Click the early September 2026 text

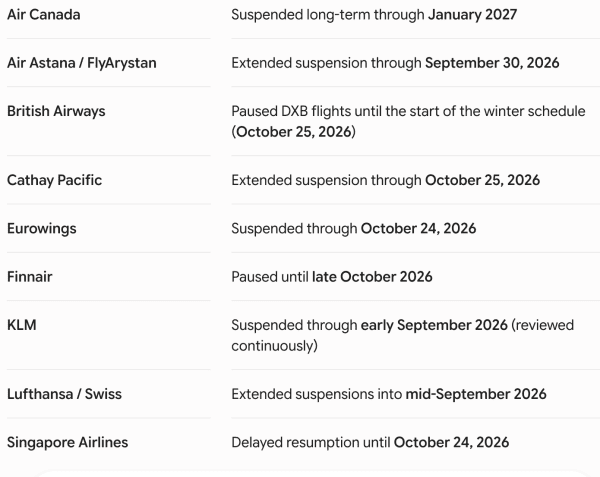click(x=434, y=325)
